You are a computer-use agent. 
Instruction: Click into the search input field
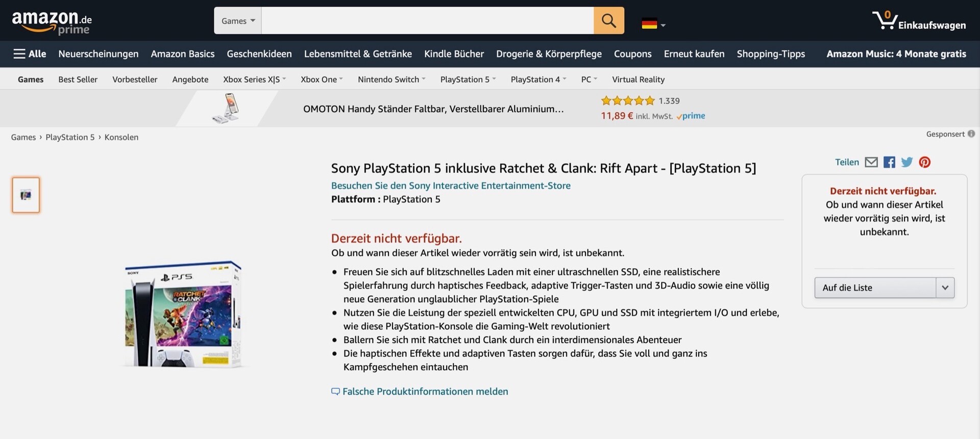[x=427, y=21]
